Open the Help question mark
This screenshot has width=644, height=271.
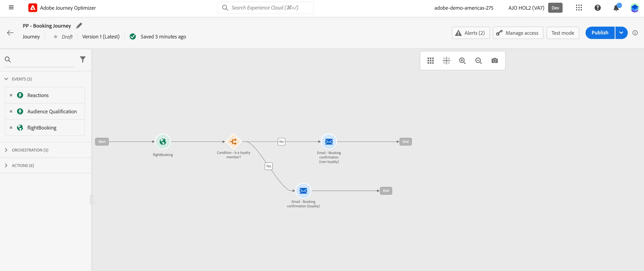(x=598, y=8)
